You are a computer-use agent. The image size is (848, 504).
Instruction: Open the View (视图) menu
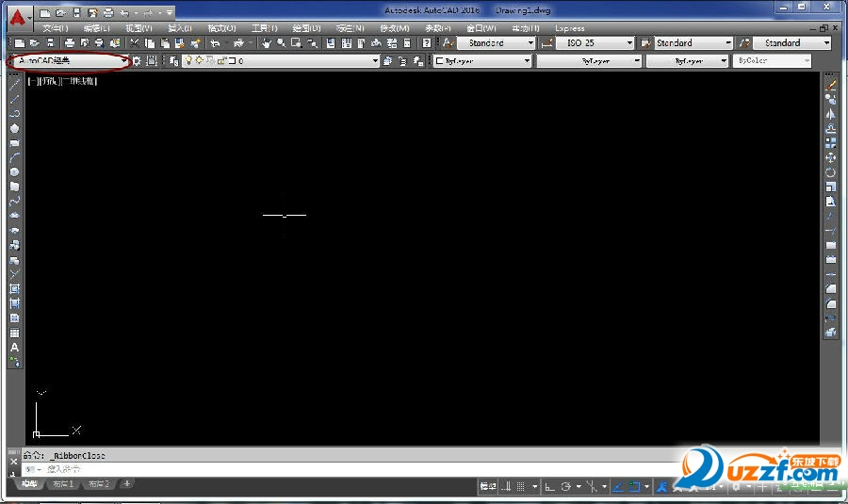pos(139,28)
